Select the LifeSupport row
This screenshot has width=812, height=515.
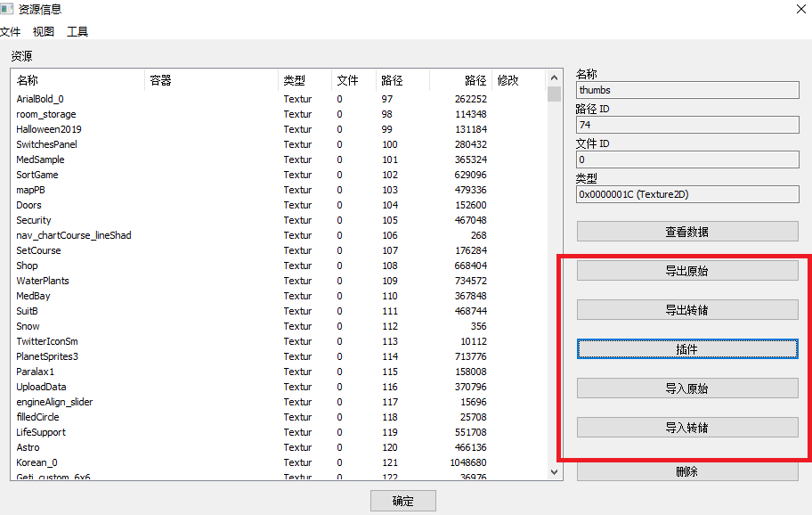click(279, 432)
